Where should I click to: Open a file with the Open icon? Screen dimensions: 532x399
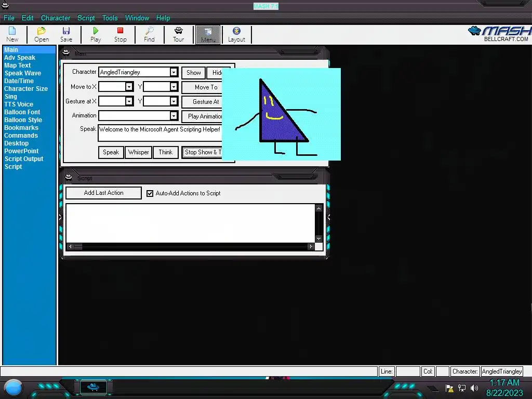point(42,35)
